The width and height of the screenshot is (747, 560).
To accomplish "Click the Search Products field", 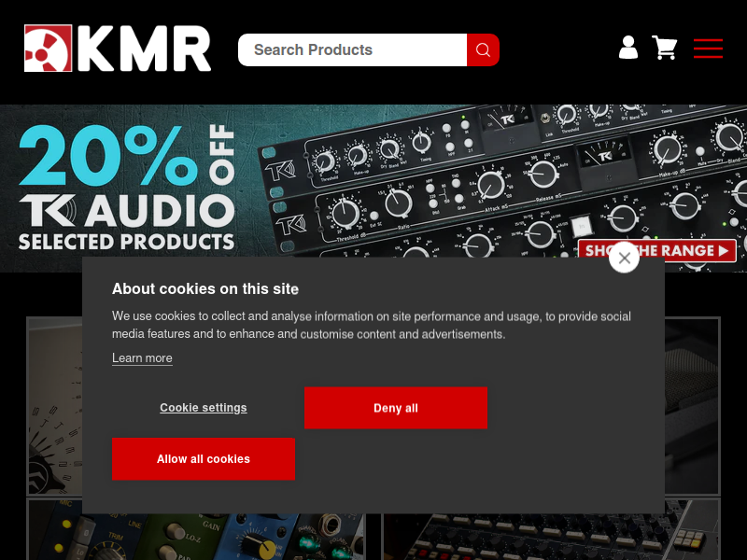I will pos(353,50).
